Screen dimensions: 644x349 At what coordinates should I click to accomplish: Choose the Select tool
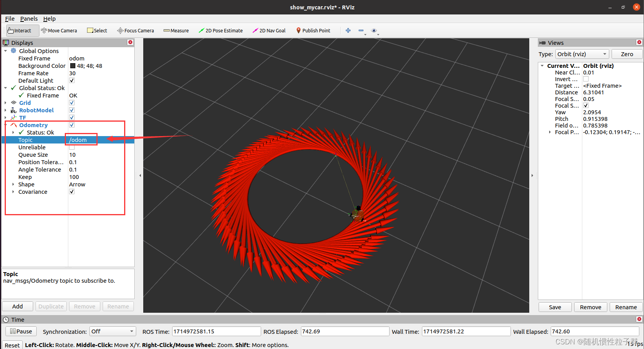coord(97,30)
